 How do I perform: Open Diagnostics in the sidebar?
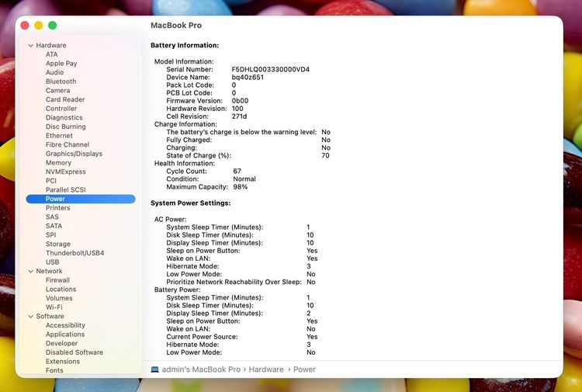64,118
